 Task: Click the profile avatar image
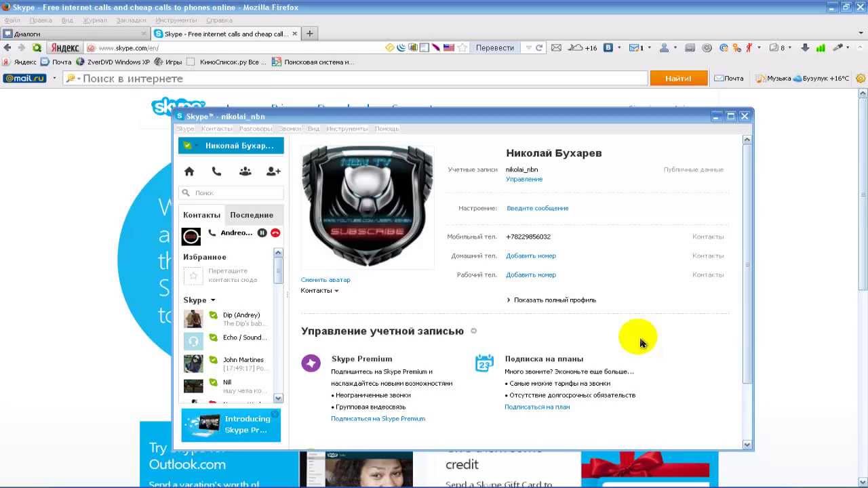click(367, 207)
